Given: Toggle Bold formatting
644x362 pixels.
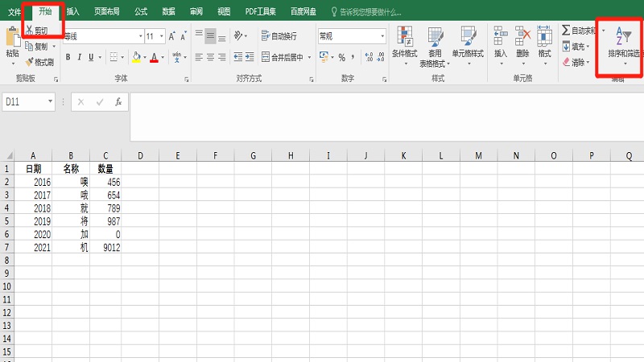Looking at the screenshot, I should click(68, 57).
